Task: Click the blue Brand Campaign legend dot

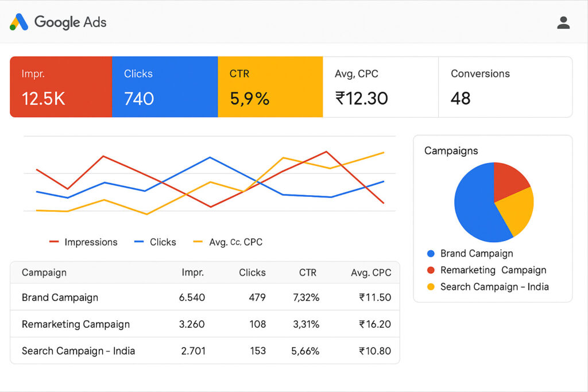Action: 431,254
